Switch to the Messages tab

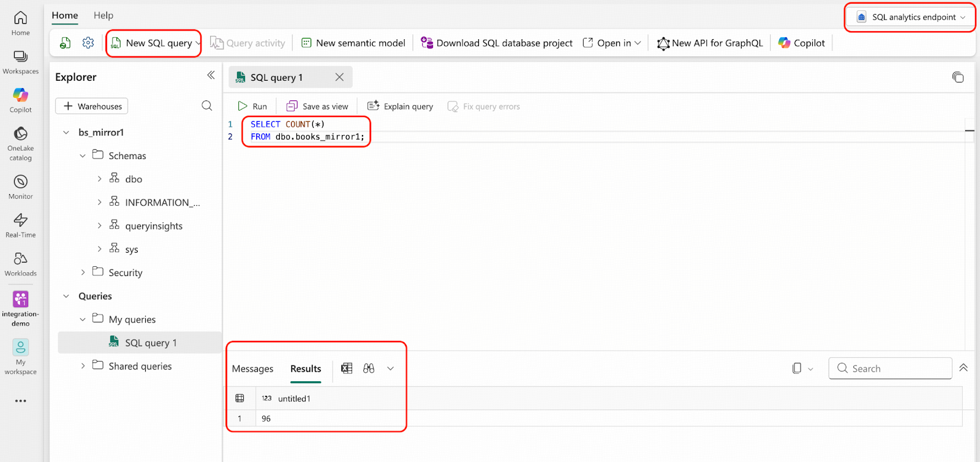pos(252,368)
